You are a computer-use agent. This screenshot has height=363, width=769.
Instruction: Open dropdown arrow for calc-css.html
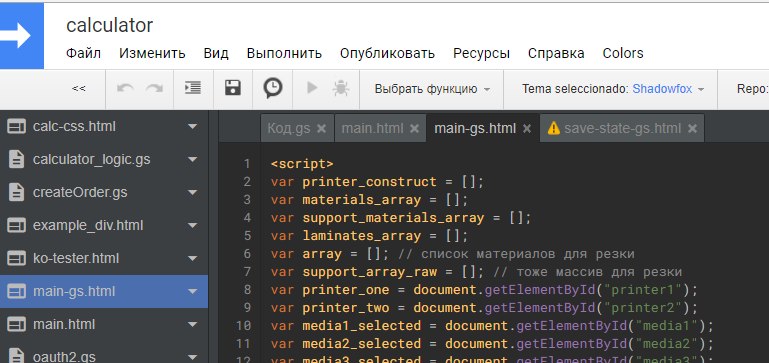(x=192, y=127)
